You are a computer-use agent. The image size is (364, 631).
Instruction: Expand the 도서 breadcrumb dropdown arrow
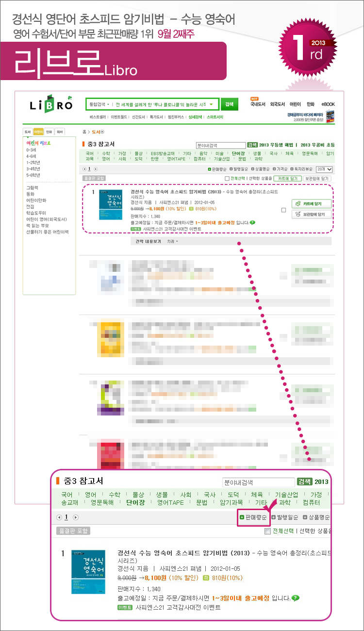pyautogui.click(x=102, y=132)
